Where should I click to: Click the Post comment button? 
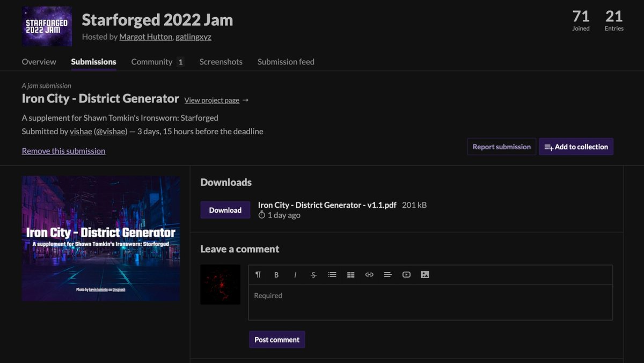point(277,339)
